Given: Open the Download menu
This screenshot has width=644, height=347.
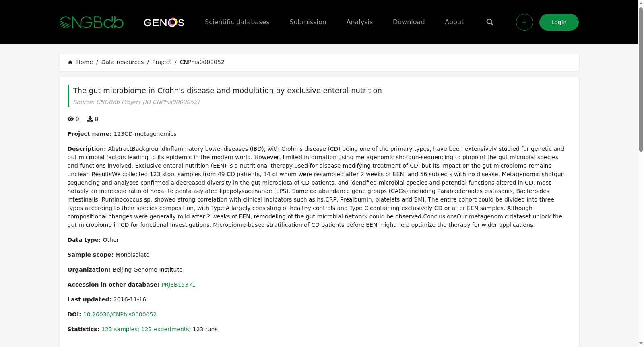Looking at the screenshot, I should [x=409, y=22].
